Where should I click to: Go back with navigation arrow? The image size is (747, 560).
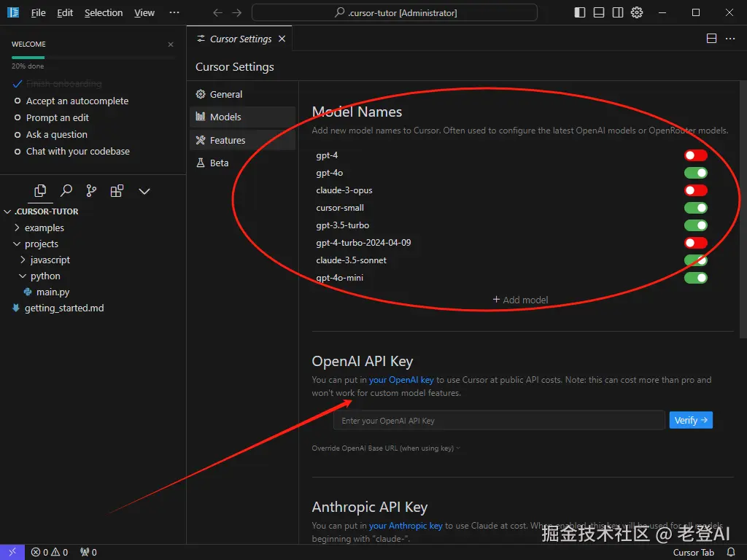point(217,13)
